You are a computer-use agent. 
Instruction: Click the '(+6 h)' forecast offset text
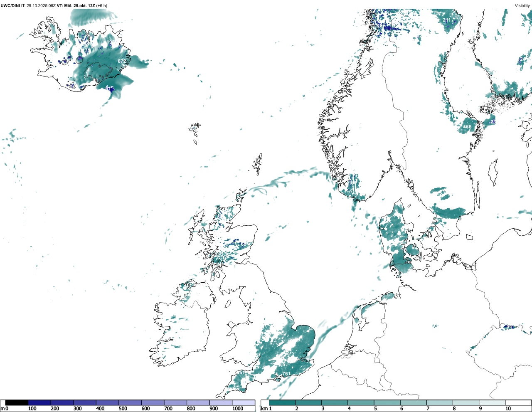pos(101,5)
